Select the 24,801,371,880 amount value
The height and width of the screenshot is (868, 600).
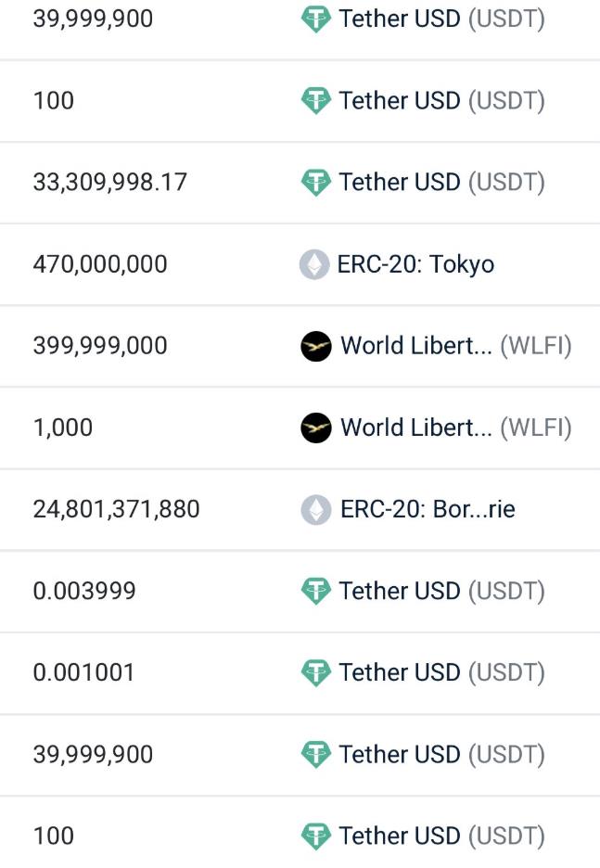116,509
